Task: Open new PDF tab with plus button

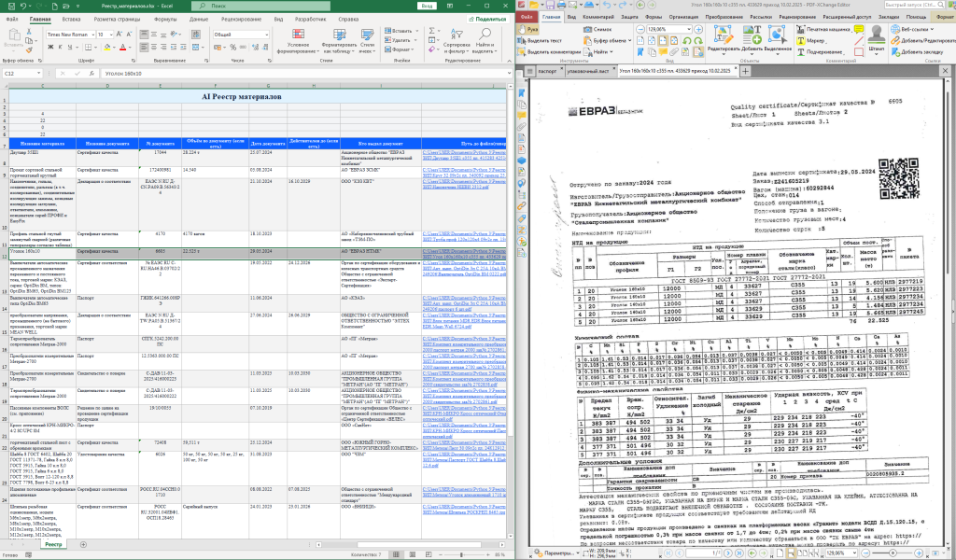Action: click(x=744, y=71)
